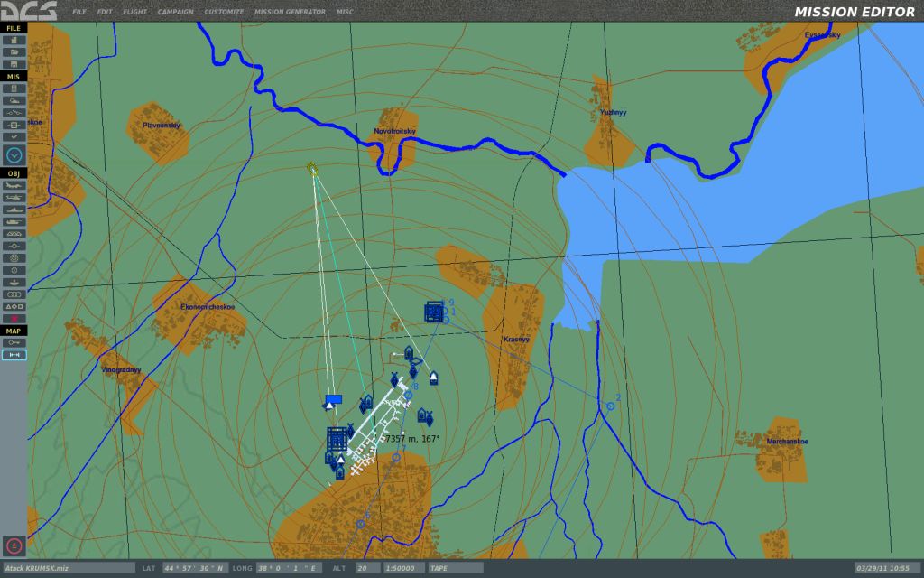Open the MISC menu
This screenshot has height=578, width=924.
tap(345, 12)
